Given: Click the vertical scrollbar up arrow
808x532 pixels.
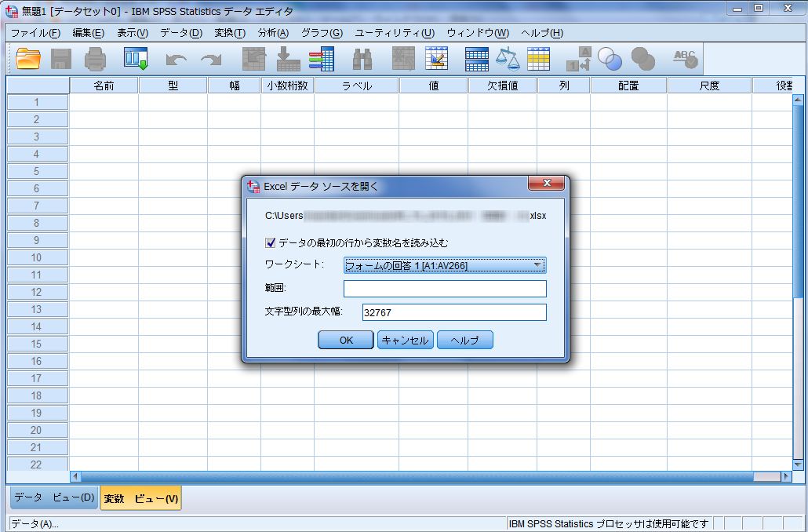Looking at the screenshot, I should 798,100.
